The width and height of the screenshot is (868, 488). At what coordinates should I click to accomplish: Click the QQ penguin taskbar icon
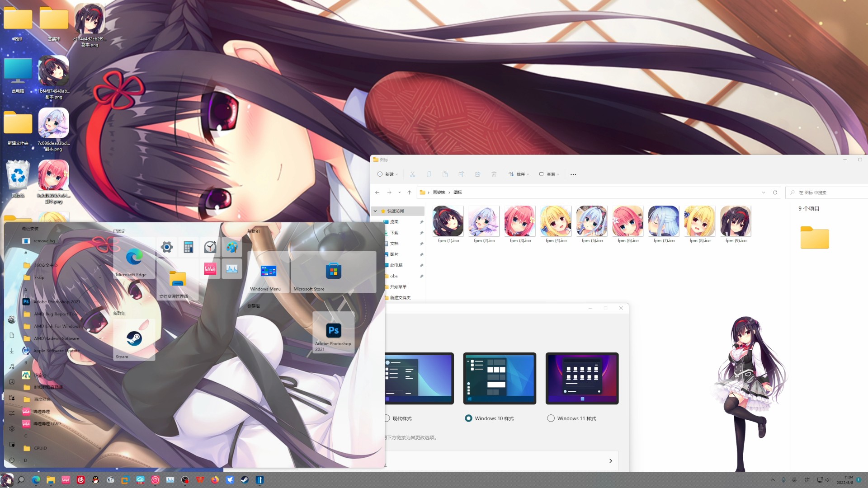[x=95, y=480]
